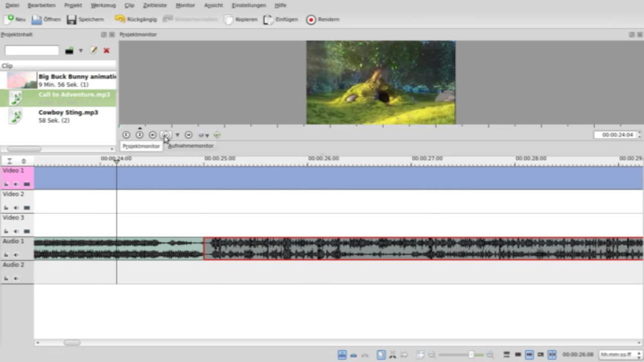This screenshot has height=362, width=644.
Task: Open the monitor visibility options dropdown
Action: pos(204,135)
